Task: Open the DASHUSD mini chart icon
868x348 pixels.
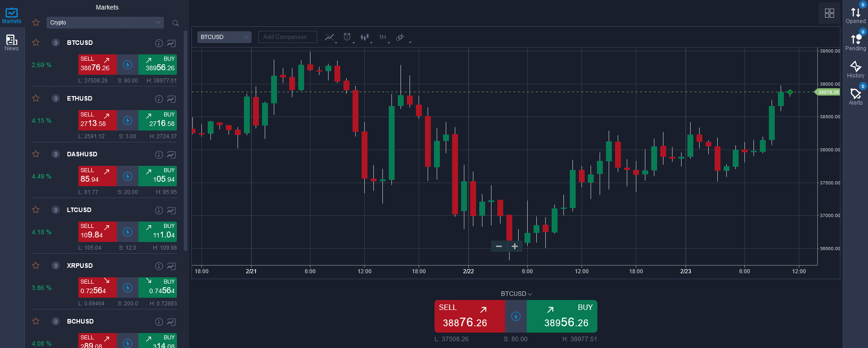Action: coord(171,155)
